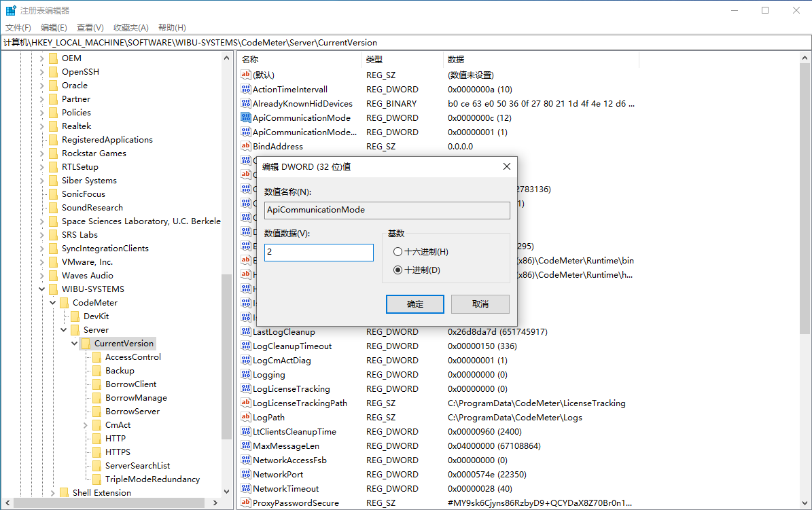Image resolution: width=812 pixels, height=510 pixels.
Task: Click the LogLicenseTrackingPath string icon
Action: pos(246,403)
